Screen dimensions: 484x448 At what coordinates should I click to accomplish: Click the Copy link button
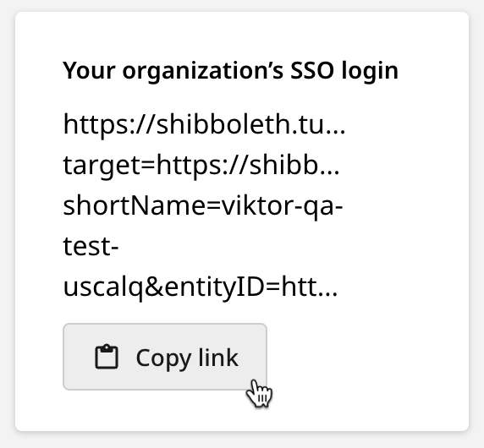[165, 357]
